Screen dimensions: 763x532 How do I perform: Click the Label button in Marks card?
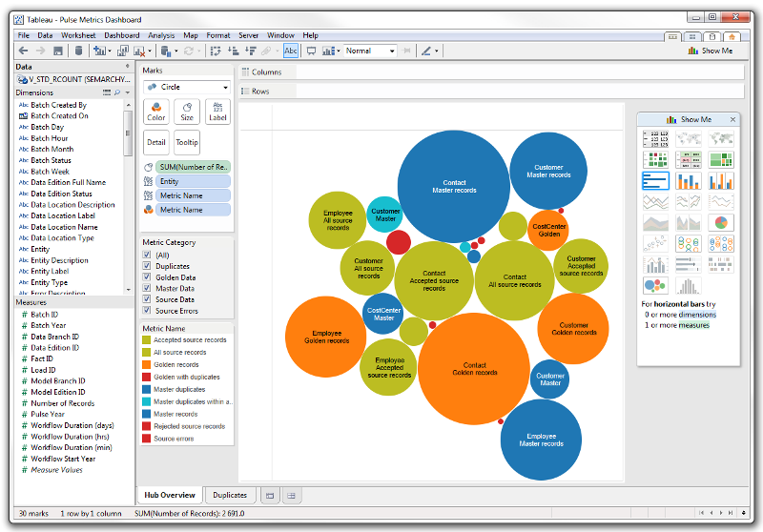217,112
